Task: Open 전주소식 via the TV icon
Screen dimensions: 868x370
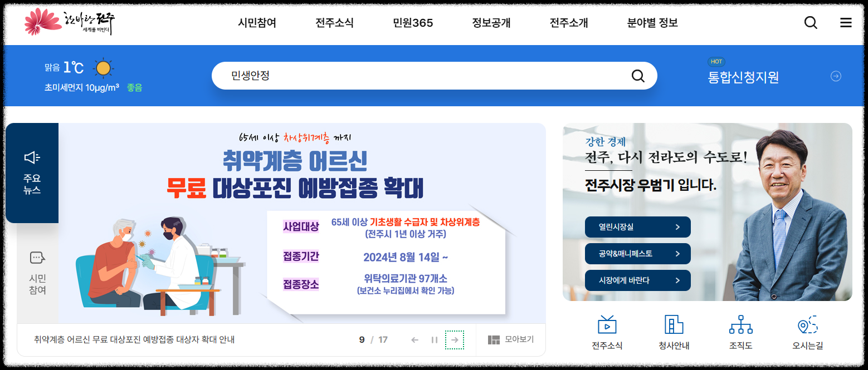Action: click(x=607, y=328)
